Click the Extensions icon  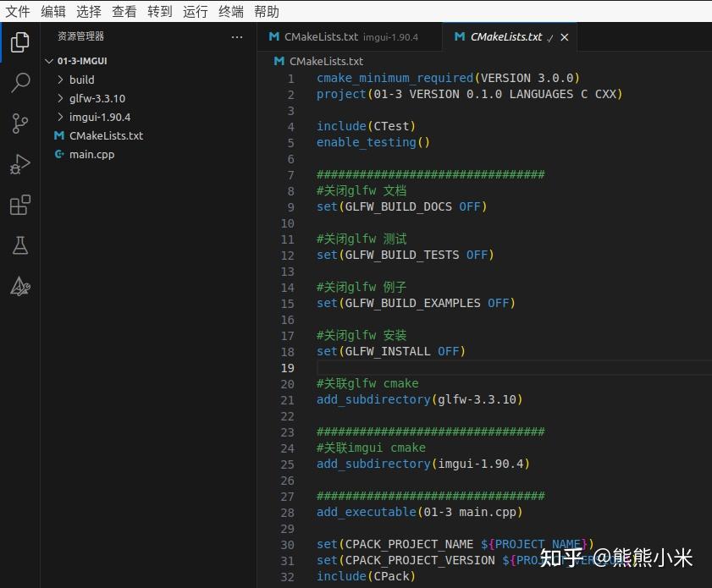point(20,205)
